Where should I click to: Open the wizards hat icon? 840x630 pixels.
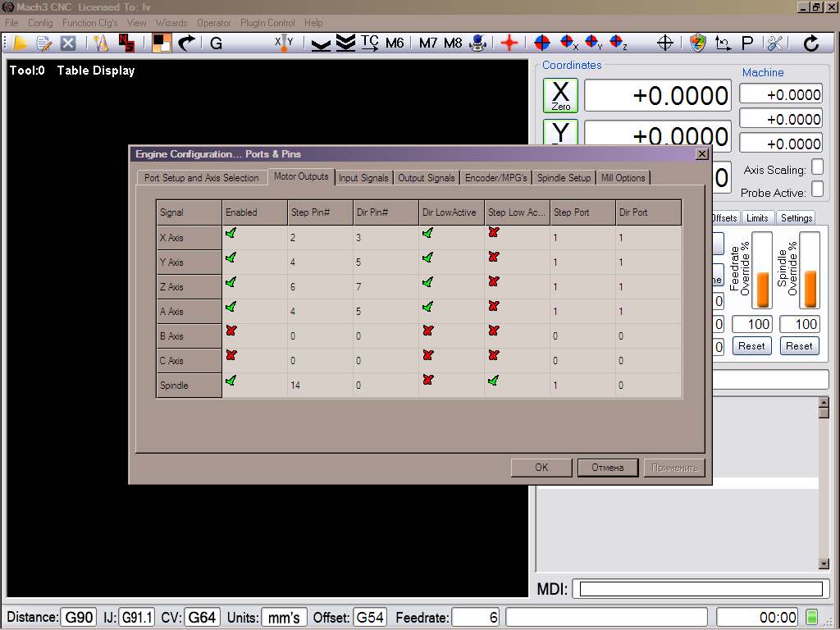pos(101,43)
